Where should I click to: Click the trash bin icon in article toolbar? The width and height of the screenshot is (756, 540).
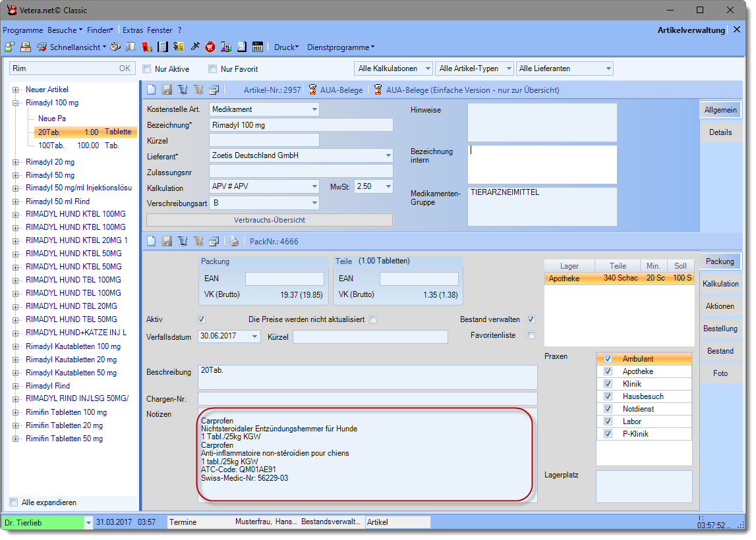183,90
